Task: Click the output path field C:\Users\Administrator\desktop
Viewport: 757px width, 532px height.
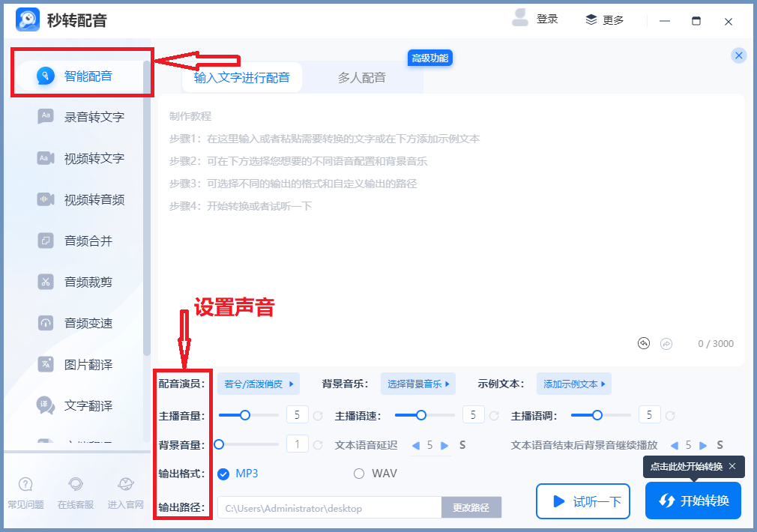Action: [x=330, y=508]
